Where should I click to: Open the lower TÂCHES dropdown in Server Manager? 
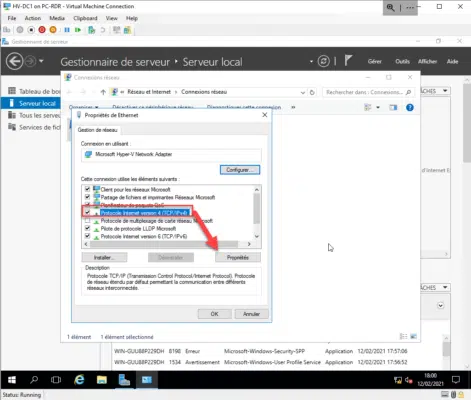[x=445, y=287]
